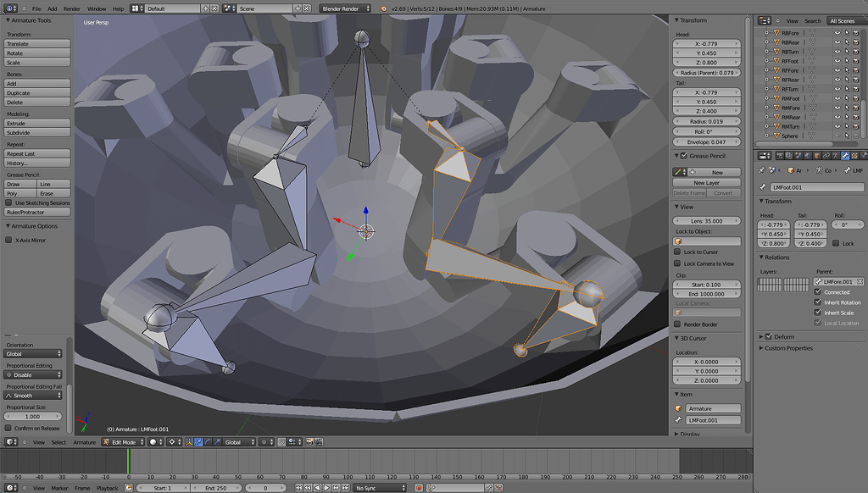Open the Armature menu in viewport header
This screenshot has height=493, width=868.
point(84,442)
